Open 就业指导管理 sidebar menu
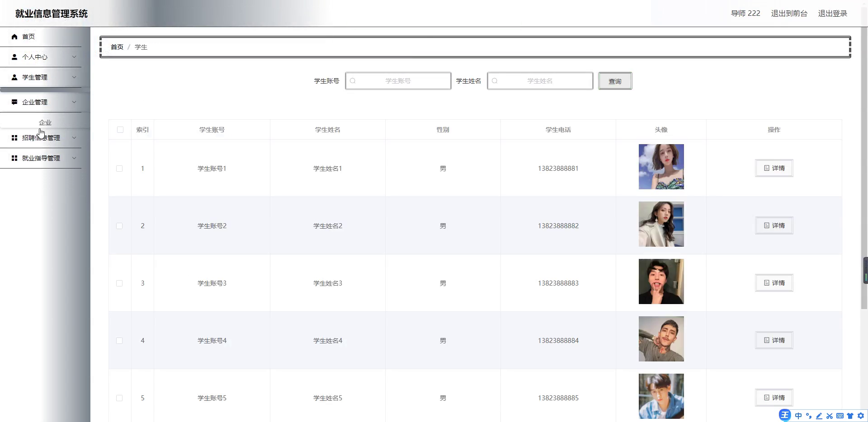Image resolution: width=868 pixels, height=422 pixels. [x=41, y=158]
